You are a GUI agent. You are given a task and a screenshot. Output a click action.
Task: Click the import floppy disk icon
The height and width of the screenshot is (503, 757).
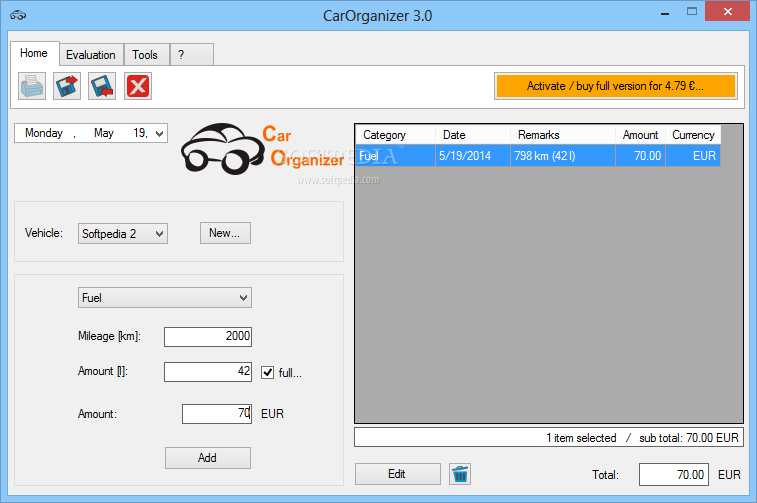(102, 86)
